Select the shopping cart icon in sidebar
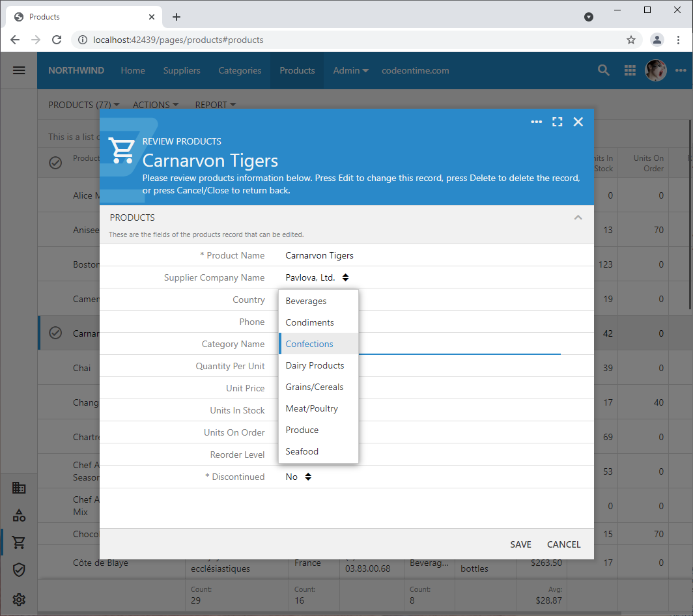 pyautogui.click(x=19, y=542)
